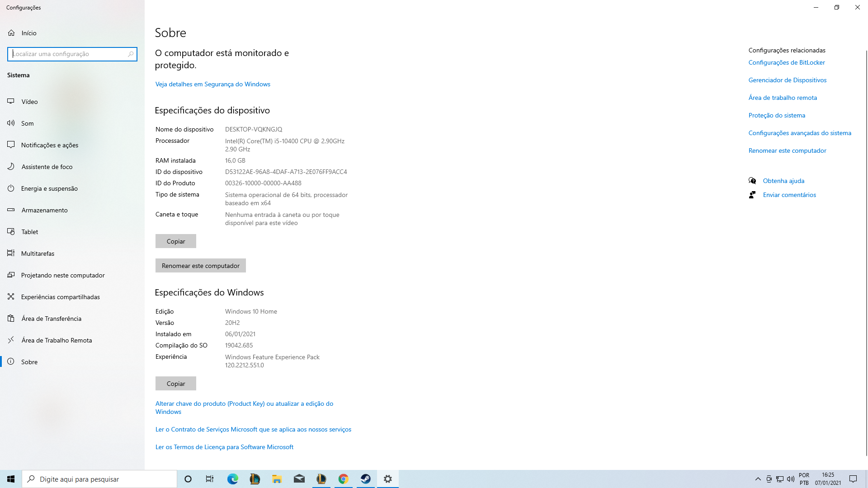Image resolution: width=868 pixels, height=488 pixels.
Task: Open Contrato de Serviços Microsoft link
Action: [x=253, y=430]
